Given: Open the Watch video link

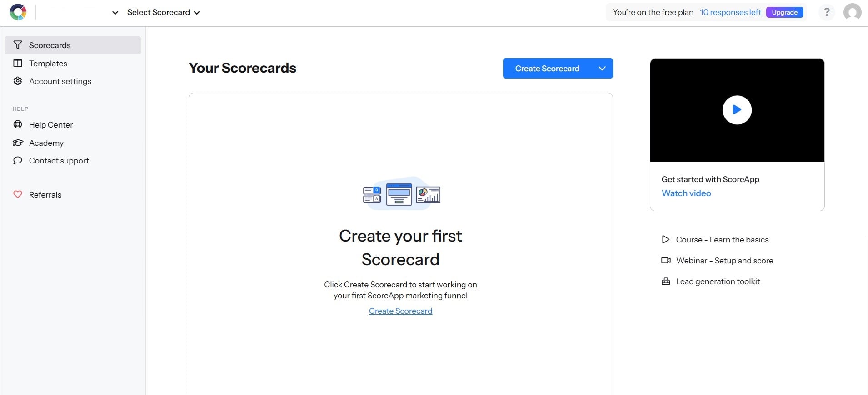Looking at the screenshot, I should tap(686, 193).
